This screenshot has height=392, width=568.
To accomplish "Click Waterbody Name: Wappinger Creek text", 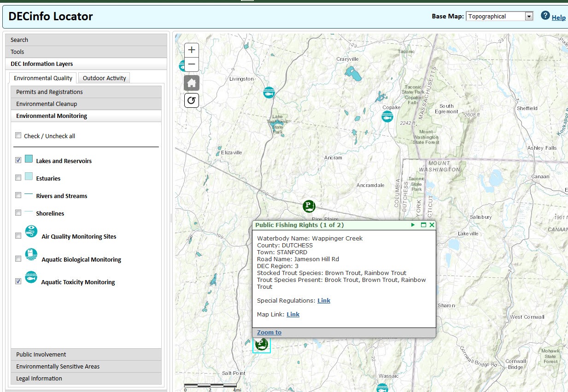I will point(310,238).
